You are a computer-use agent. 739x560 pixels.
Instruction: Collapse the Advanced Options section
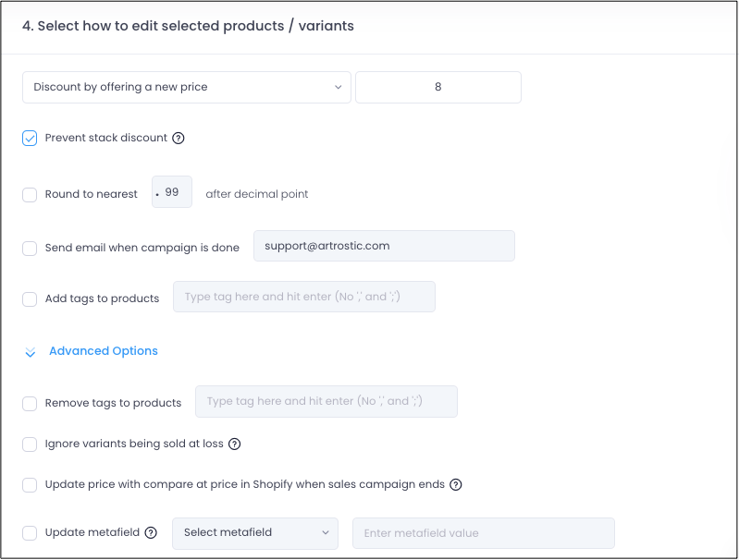tap(104, 351)
